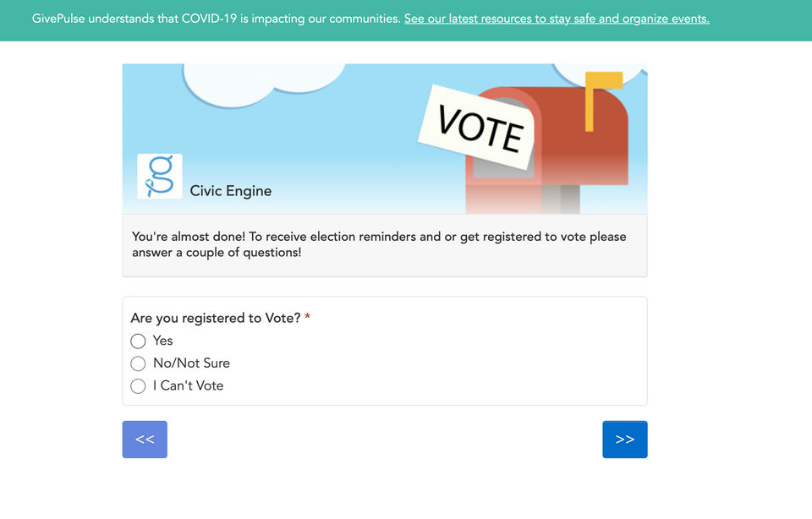Go back with the '<<' button
812x519 pixels.
pyautogui.click(x=145, y=440)
